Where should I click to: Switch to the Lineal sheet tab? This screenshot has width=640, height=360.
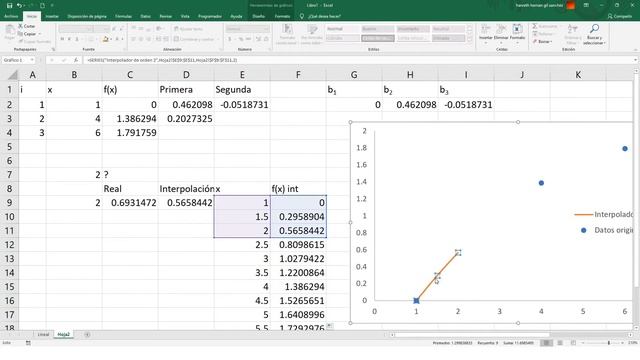(43, 335)
